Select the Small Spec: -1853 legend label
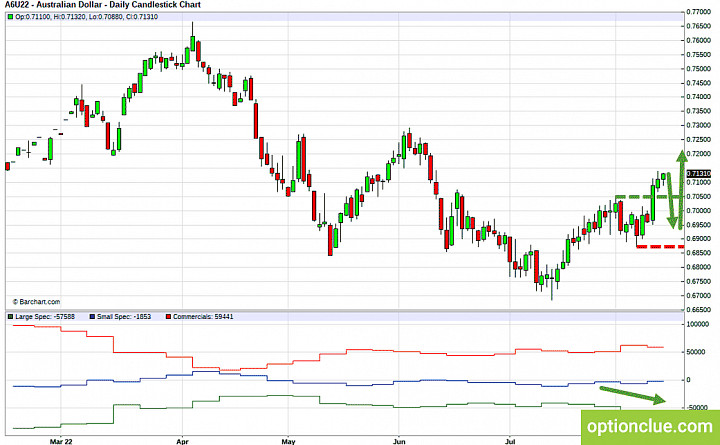 click(x=124, y=317)
